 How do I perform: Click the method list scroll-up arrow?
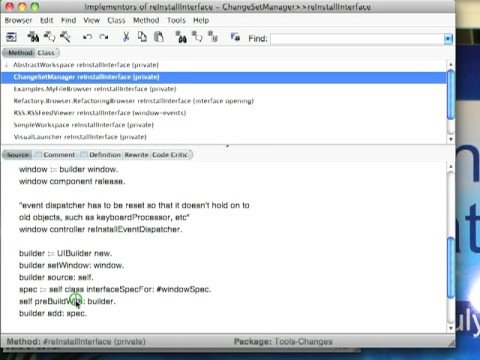(451, 64)
